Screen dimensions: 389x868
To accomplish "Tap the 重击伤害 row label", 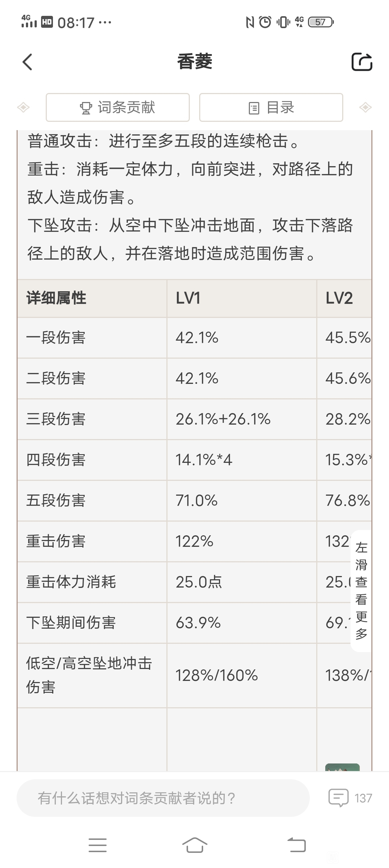I will pyautogui.click(x=56, y=541).
